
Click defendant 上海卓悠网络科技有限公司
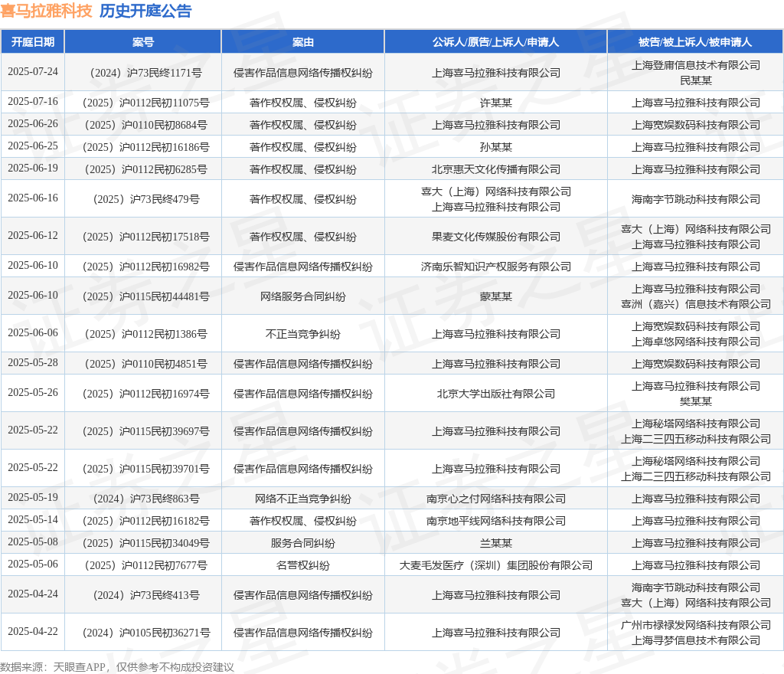695,342
